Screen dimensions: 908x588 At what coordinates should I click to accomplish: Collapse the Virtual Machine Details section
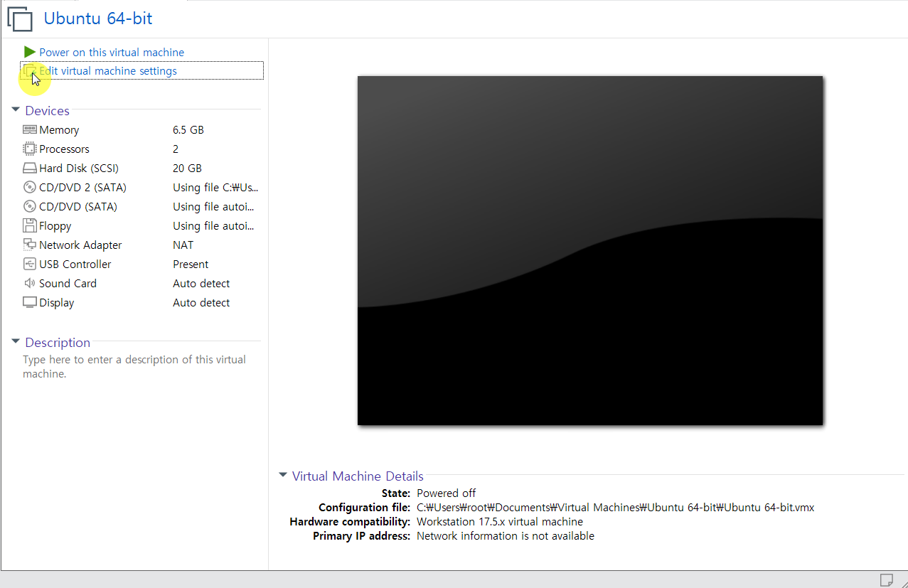tap(283, 476)
